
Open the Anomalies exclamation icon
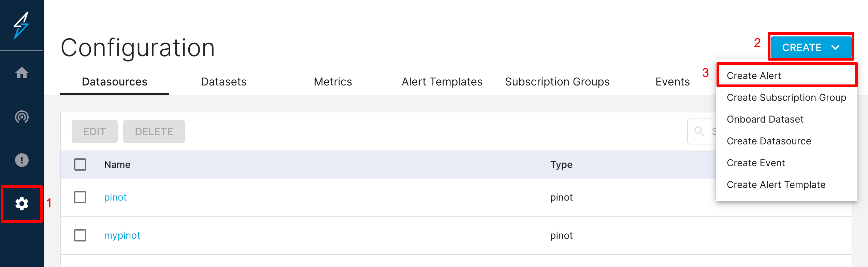click(x=21, y=160)
